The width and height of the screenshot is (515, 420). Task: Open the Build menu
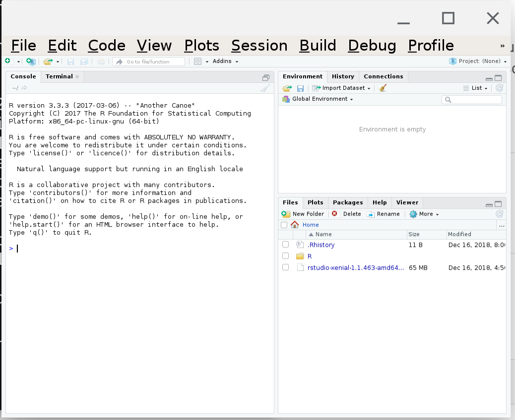tap(318, 45)
